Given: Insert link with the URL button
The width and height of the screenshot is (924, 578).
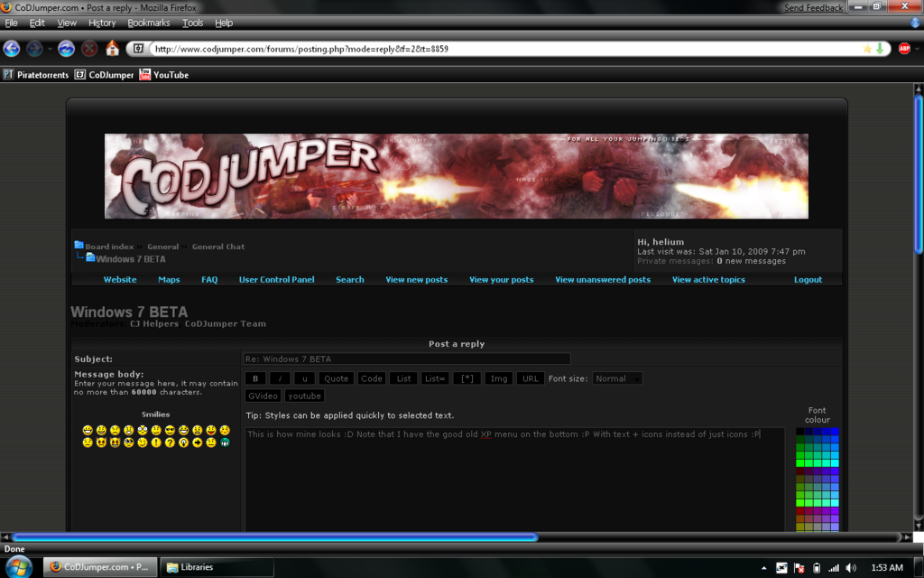Looking at the screenshot, I should (531, 378).
